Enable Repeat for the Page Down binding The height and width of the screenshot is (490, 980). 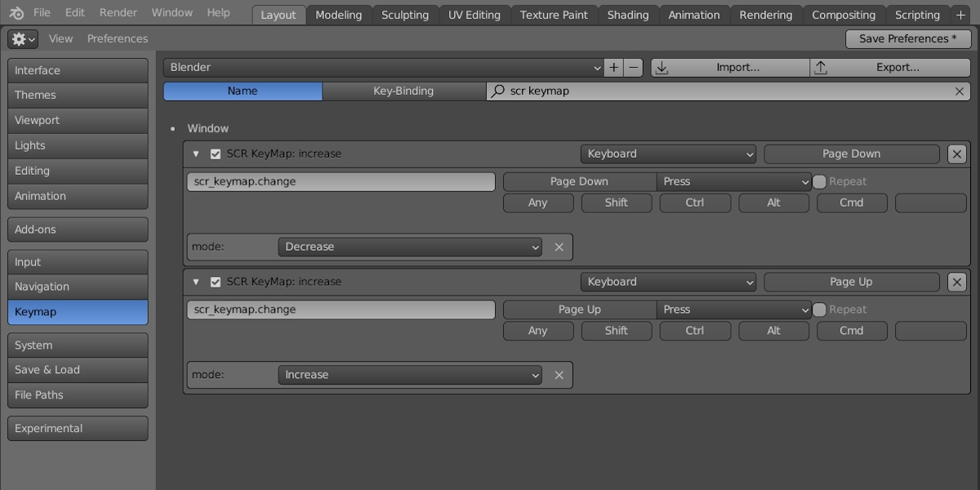coord(819,181)
